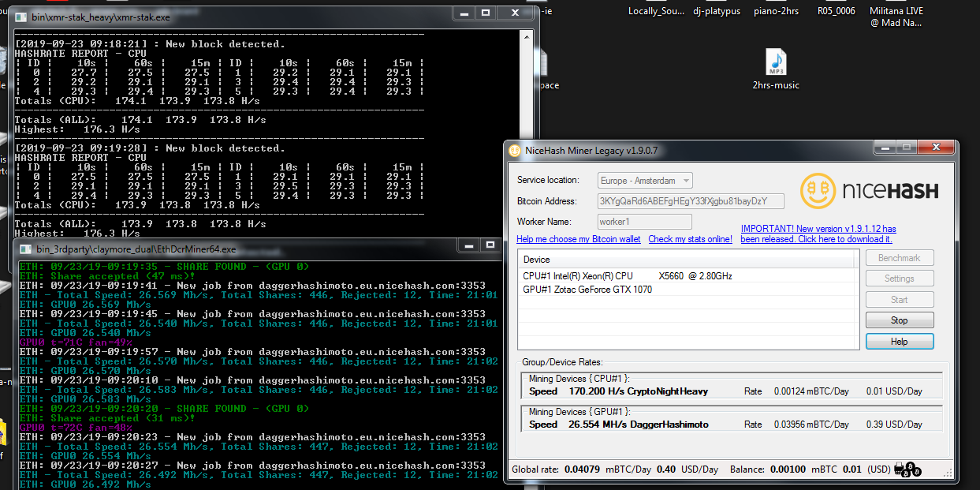Select the Militana LIVE desktop file
This screenshot has height=490, width=980.
click(x=896, y=17)
